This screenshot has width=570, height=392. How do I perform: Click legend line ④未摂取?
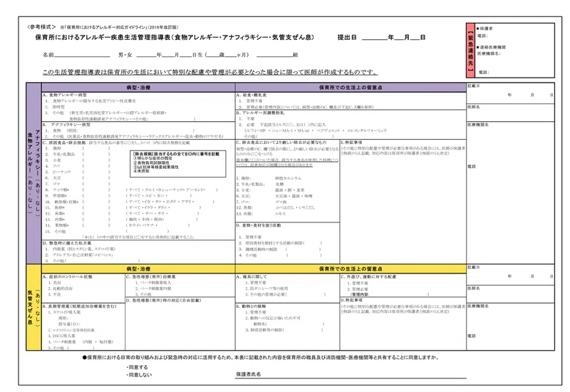(x=141, y=171)
